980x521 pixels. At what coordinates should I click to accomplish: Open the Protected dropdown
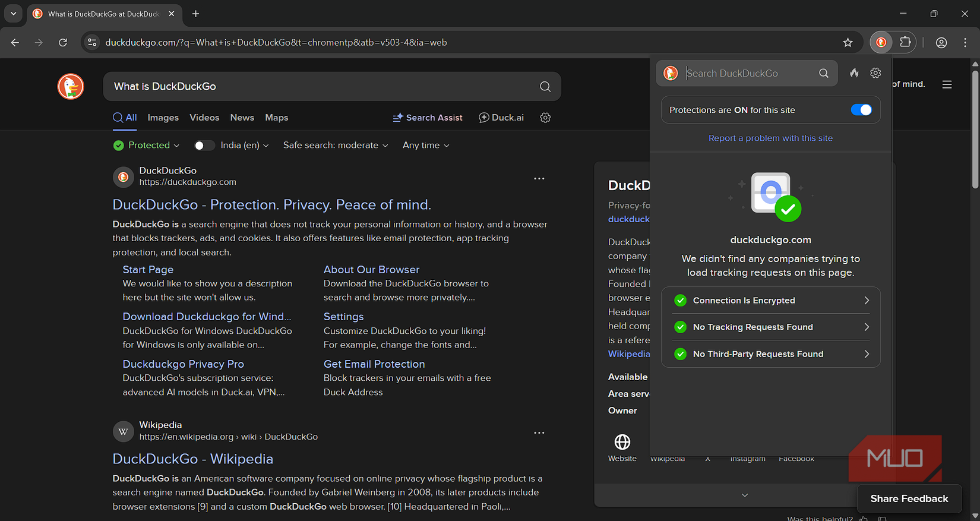pyautogui.click(x=146, y=146)
